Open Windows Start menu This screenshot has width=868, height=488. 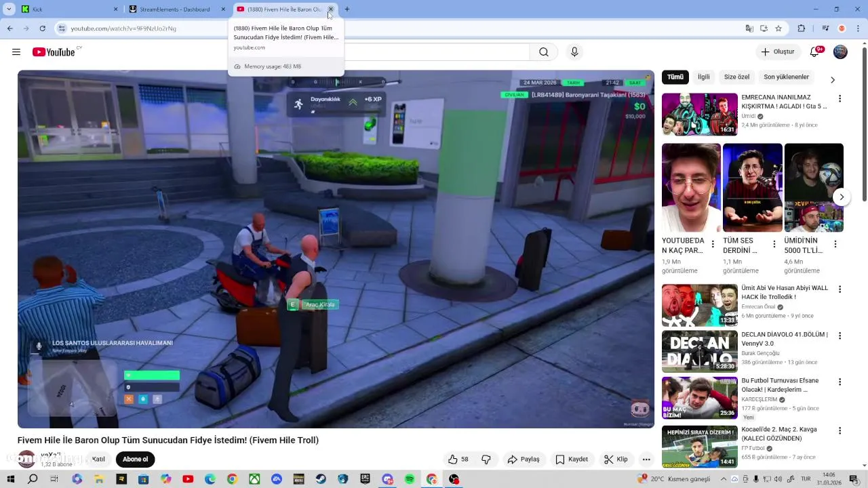point(10,479)
